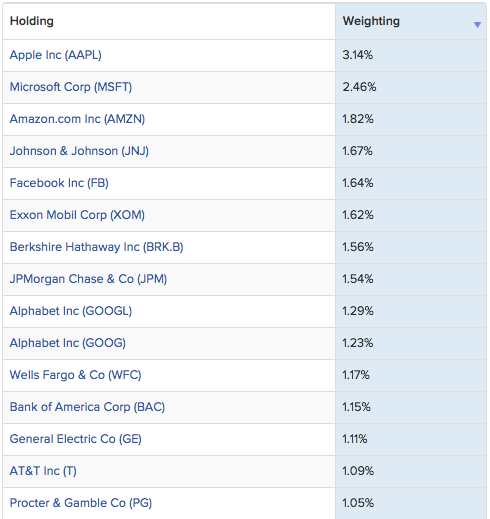Open General Electric Co (GE) link
490x519 pixels.
coord(76,439)
